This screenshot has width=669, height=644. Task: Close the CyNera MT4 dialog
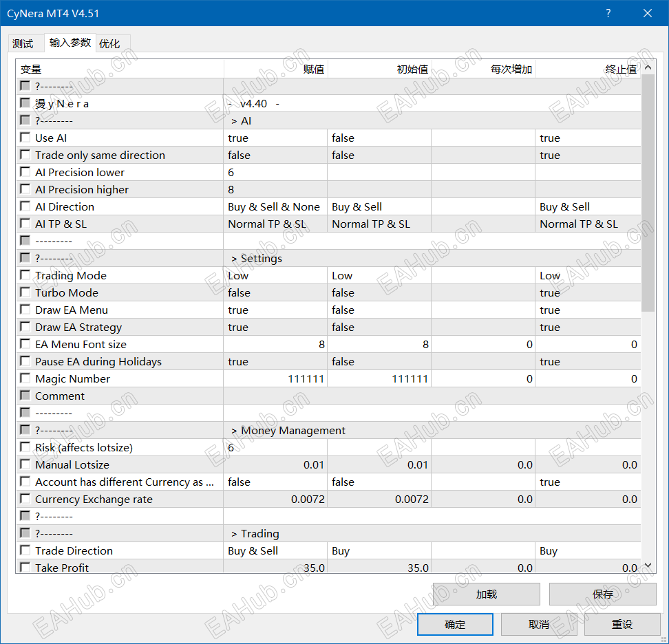tap(647, 13)
